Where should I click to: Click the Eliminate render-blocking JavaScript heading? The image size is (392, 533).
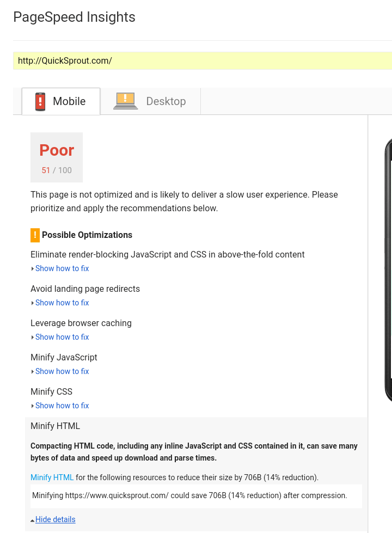(167, 254)
